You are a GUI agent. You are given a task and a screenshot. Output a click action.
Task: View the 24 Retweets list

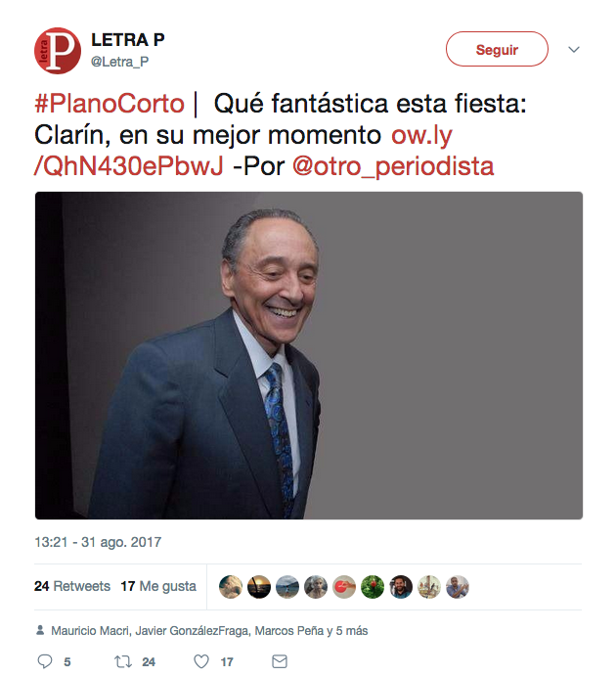72,586
